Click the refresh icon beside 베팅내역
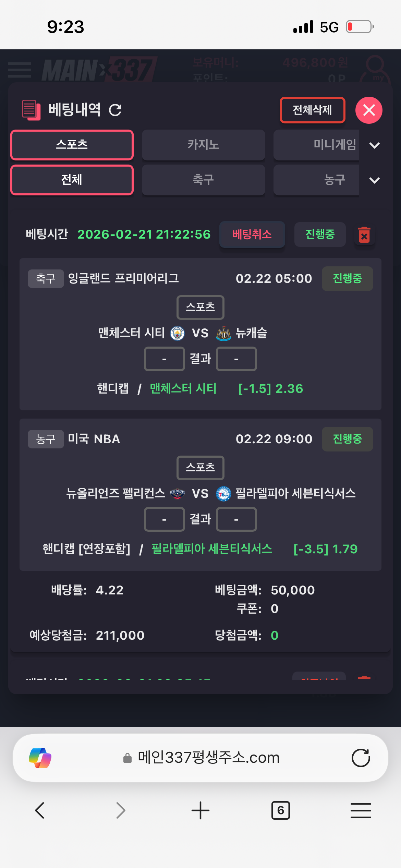This screenshot has height=868, width=401. click(x=115, y=110)
